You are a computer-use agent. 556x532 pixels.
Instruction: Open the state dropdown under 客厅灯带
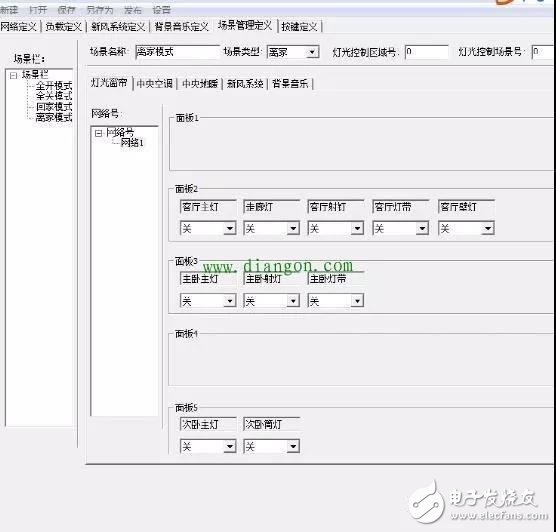pyautogui.click(x=422, y=228)
